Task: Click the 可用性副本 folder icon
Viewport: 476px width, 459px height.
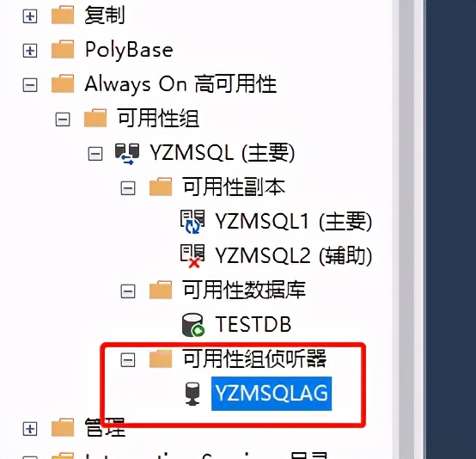Action: [161, 187]
